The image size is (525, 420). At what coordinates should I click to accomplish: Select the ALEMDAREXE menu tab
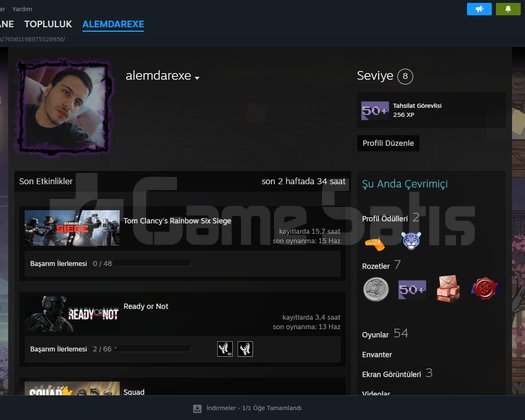tap(113, 24)
